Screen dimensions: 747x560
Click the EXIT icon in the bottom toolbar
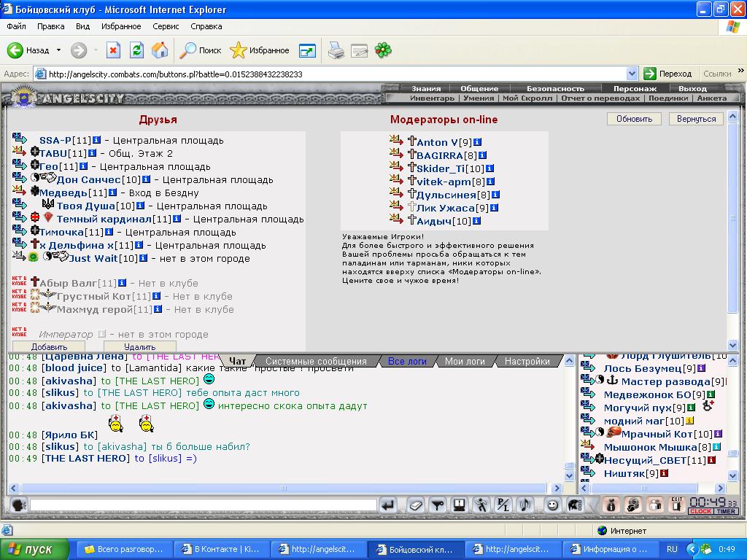click(677, 505)
